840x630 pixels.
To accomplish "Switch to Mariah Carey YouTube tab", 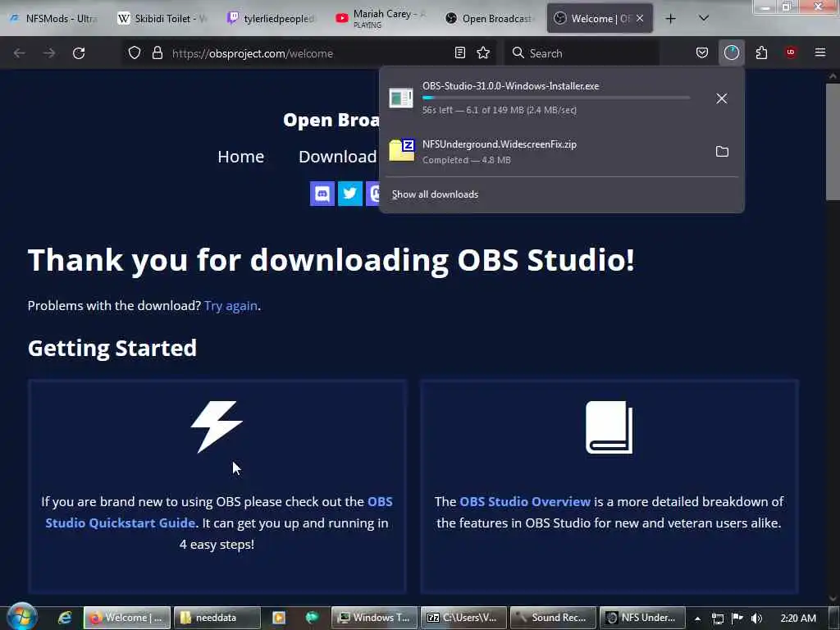I will tap(381, 19).
